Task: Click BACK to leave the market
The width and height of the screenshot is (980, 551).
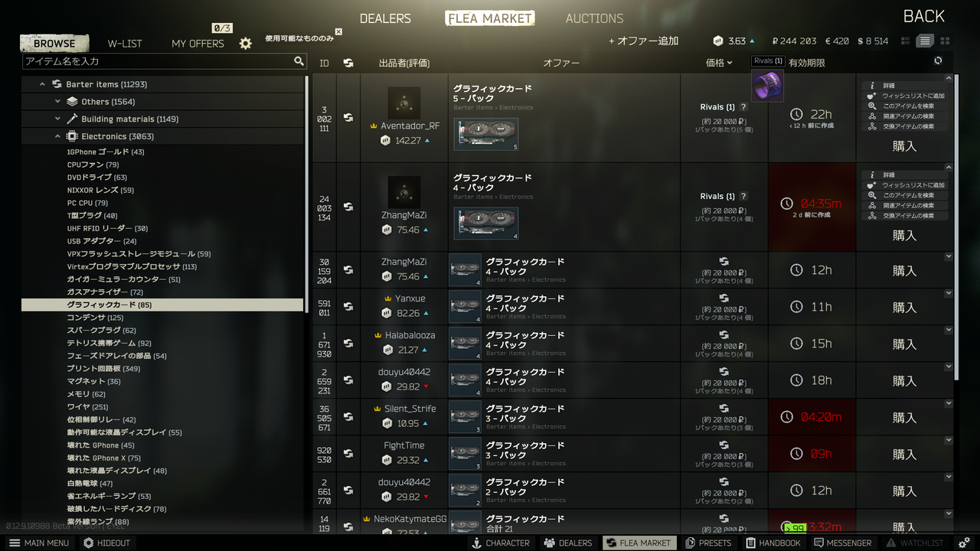Action: [924, 16]
